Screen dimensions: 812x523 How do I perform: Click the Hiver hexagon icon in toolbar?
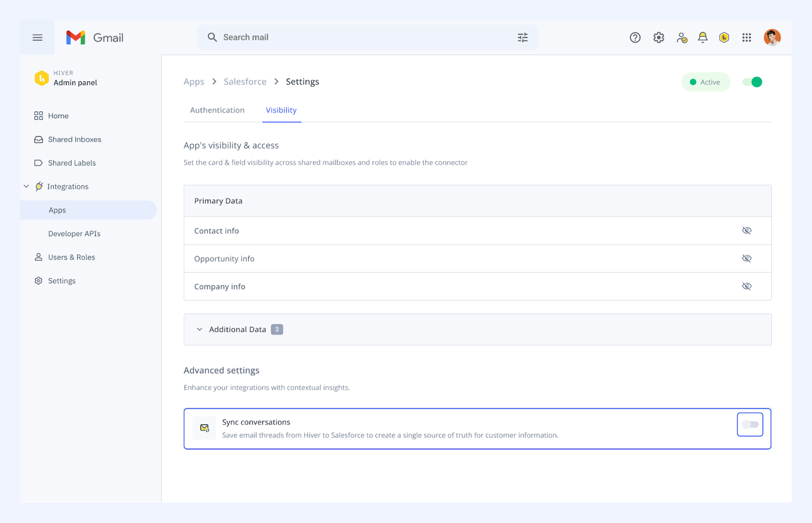click(724, 38)
